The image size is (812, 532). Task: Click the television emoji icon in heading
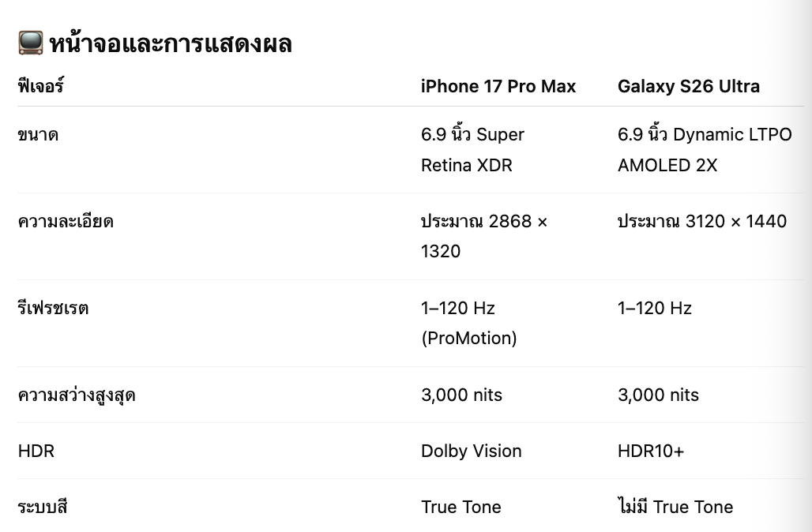coord(30,43)
